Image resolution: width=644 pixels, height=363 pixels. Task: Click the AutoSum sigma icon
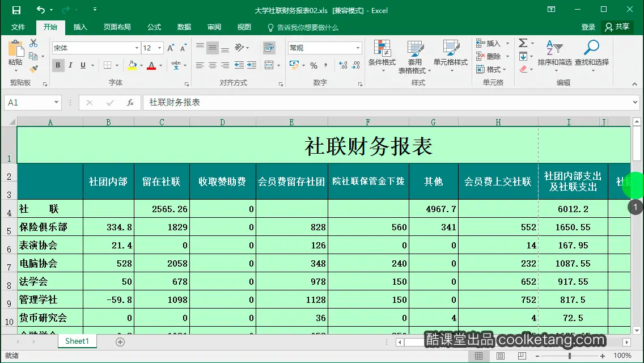pos(523,43)
